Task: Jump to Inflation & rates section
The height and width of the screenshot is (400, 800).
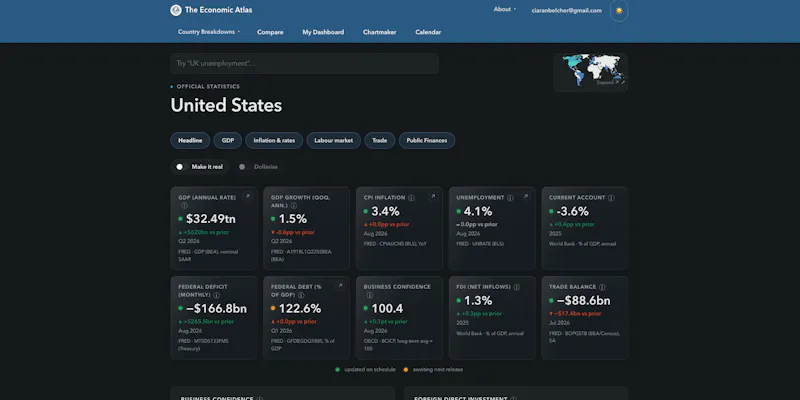Action: pyautogui.click(x=274, y=140)
